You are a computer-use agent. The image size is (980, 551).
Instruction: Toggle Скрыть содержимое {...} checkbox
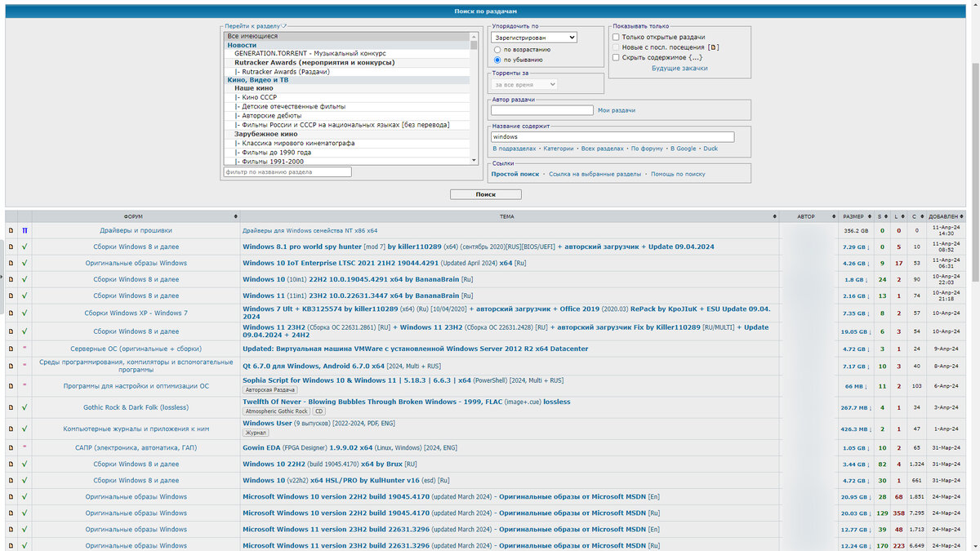click(617, 57)
